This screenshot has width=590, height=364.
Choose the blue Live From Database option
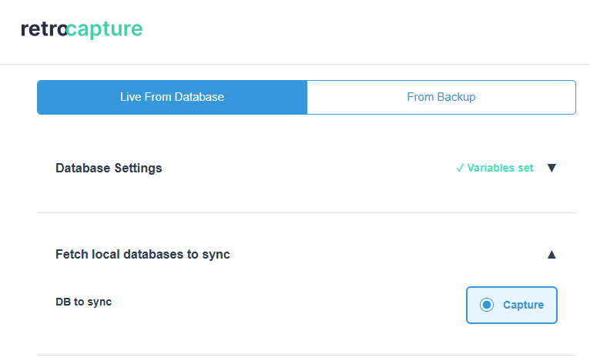coord(172,97)
